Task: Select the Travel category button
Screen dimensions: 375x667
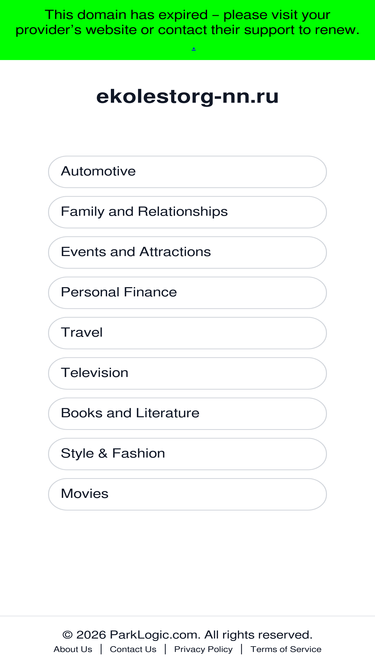Action: pos(188,333)
